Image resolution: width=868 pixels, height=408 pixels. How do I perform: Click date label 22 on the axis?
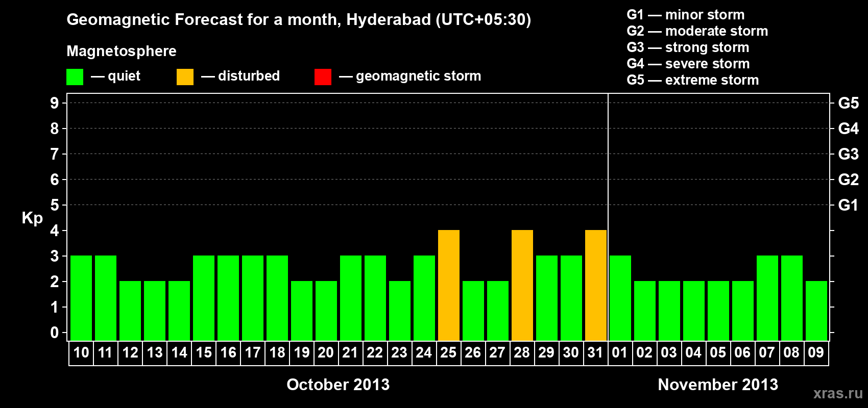[375, 352]
